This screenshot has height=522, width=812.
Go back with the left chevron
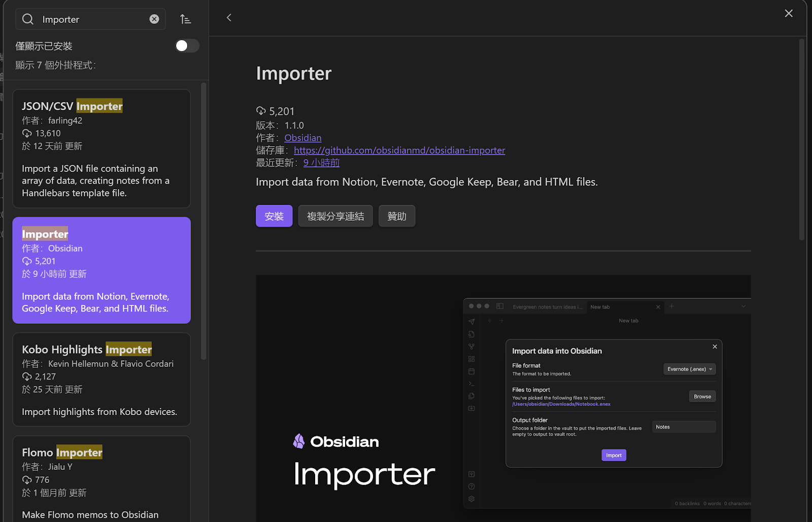pyautogui.click(x=229, y=18)
